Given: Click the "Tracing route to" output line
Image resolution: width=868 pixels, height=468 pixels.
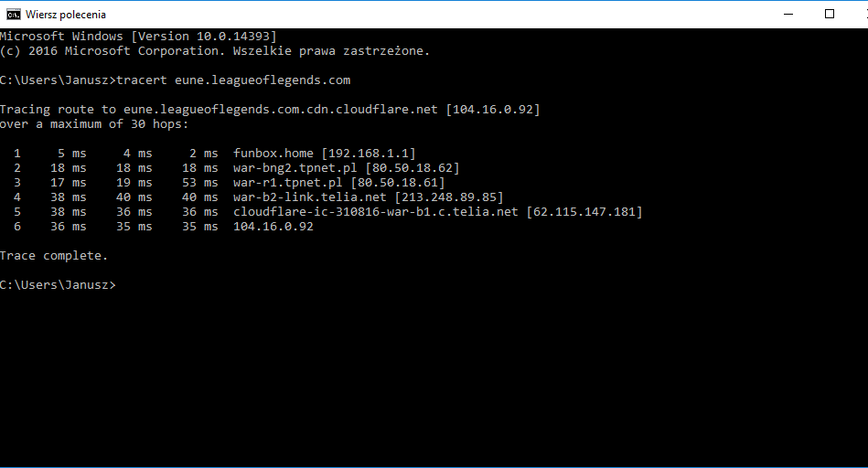Looking at the screenshot, I should (270, 110).
